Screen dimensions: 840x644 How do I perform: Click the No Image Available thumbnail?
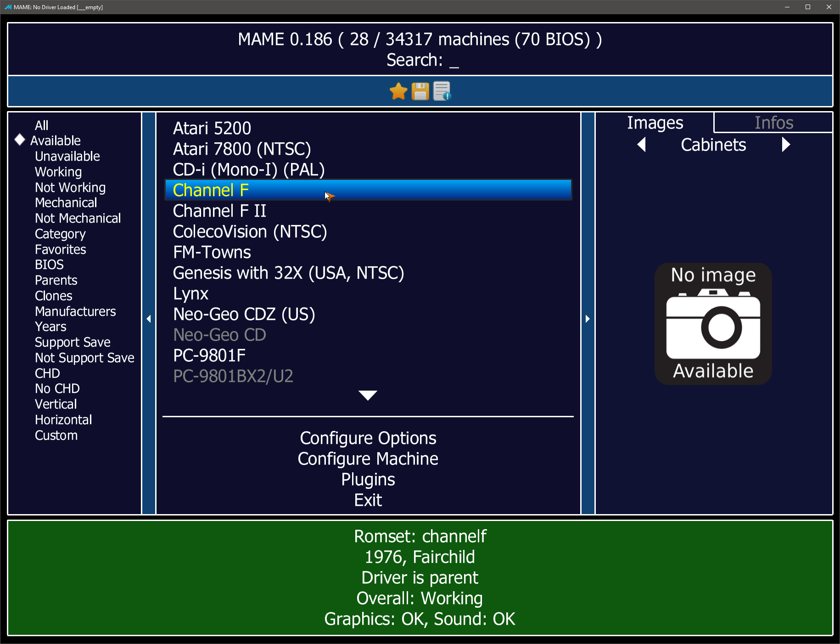point(713,324)
